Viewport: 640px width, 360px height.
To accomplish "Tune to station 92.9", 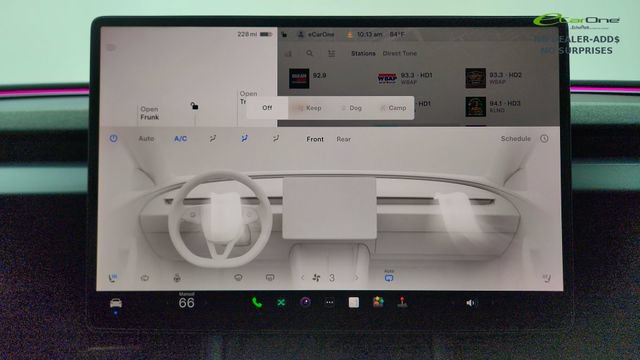I will [x=308, y=78].
